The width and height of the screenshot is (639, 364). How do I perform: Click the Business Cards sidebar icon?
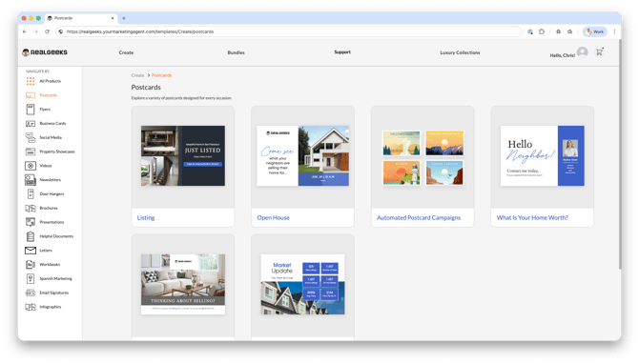point(31,123)
